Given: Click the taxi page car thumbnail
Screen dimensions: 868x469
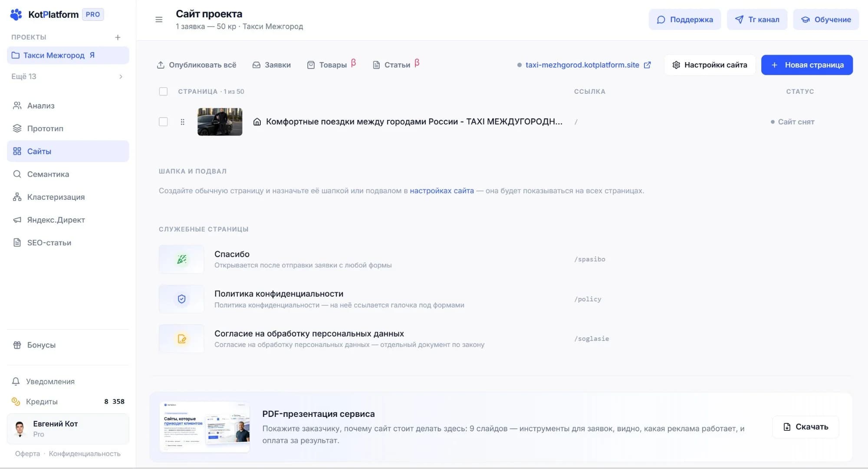Looking at the screenshot, I should click(220, 122).
